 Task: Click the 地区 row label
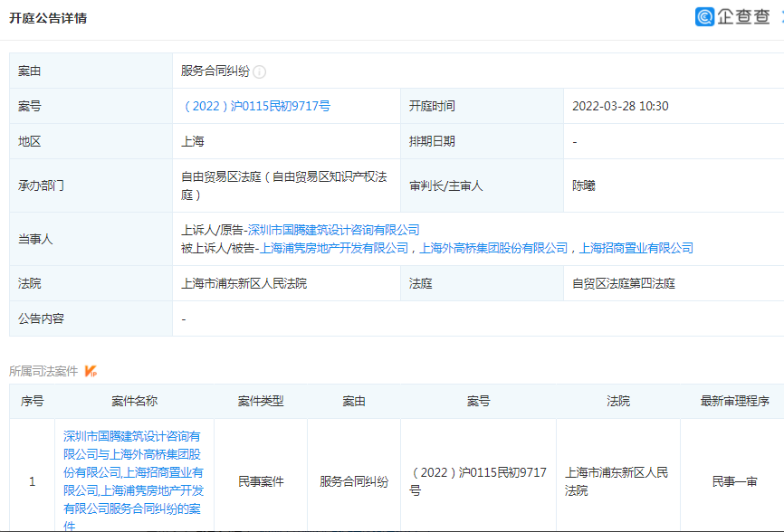tap(30, 141)
